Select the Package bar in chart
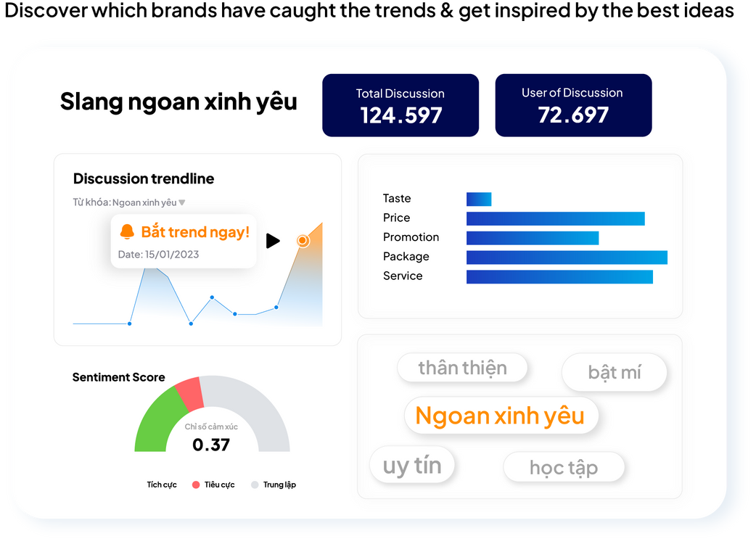Viewport: 756px width, 544px height. pos(567,257)
